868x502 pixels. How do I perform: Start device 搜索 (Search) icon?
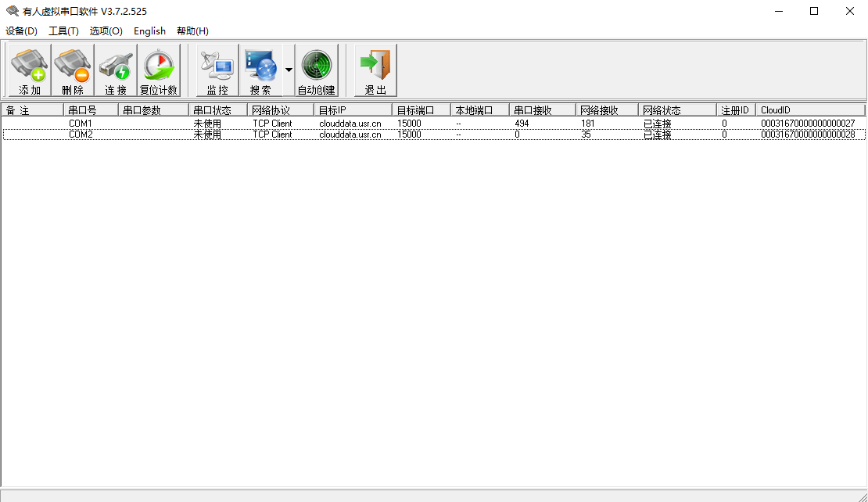coord(260,70)
